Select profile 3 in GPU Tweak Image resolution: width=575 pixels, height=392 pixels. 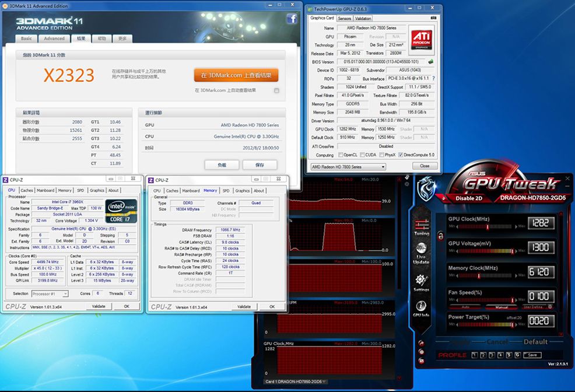click(x=492, y=355)
